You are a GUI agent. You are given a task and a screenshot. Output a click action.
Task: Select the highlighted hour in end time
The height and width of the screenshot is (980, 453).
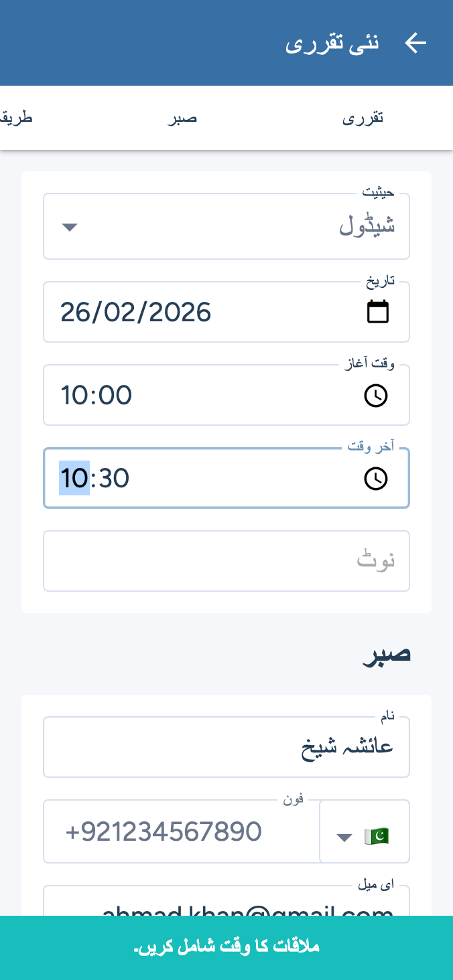[74, 479]
